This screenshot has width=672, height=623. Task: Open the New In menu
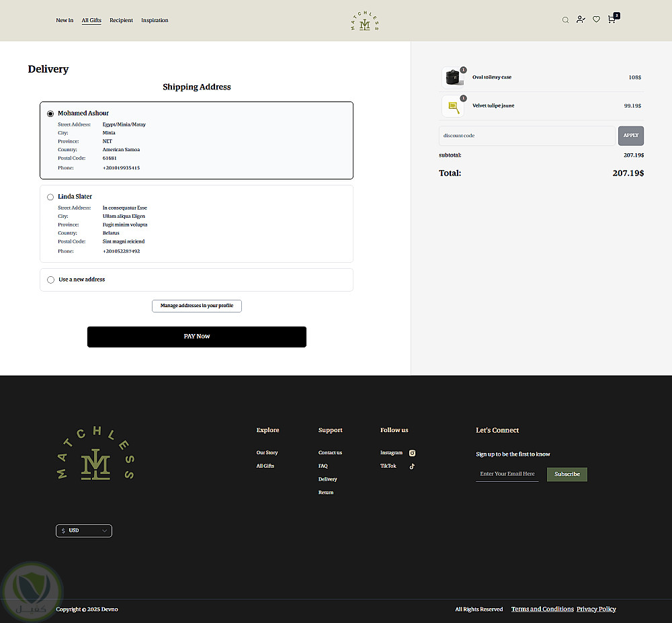65,20
